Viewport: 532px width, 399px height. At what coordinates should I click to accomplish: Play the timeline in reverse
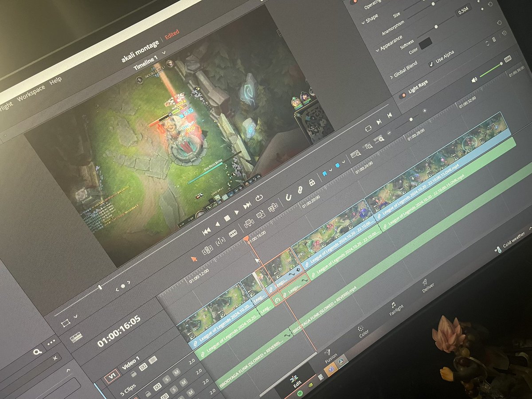point(217,225)
